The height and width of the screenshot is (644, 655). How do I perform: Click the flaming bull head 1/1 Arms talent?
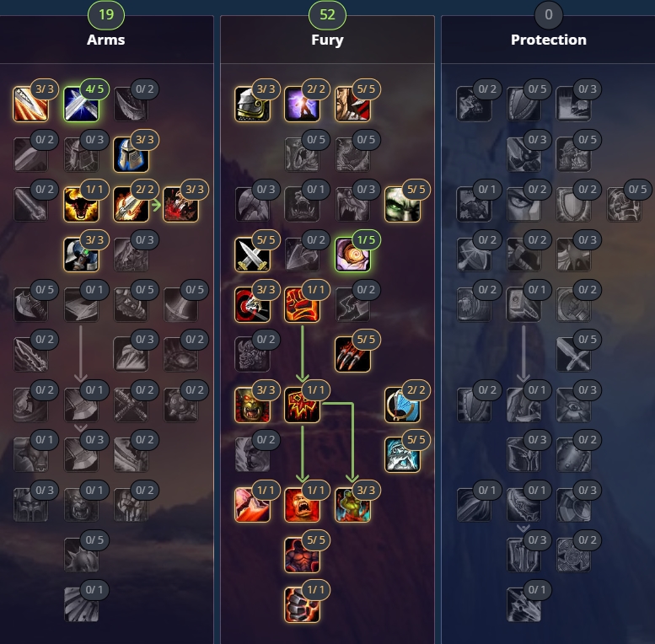click(x=81, y=204)
